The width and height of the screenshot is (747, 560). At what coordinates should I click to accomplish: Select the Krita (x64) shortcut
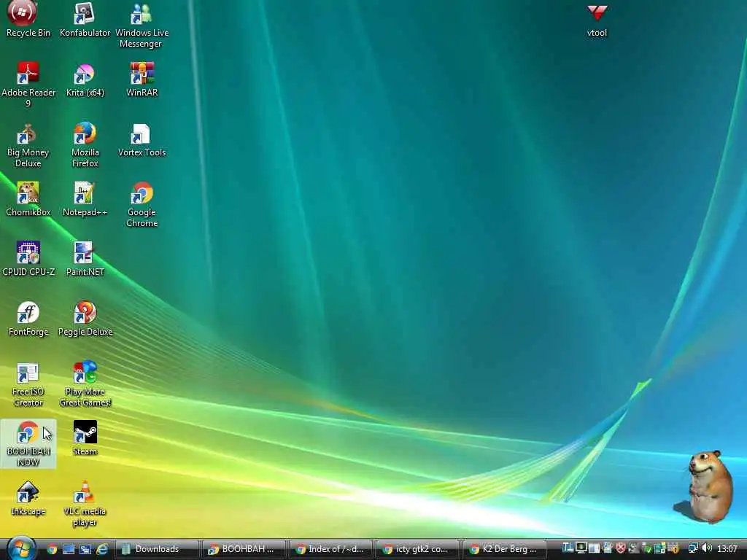tap(85, 80)
